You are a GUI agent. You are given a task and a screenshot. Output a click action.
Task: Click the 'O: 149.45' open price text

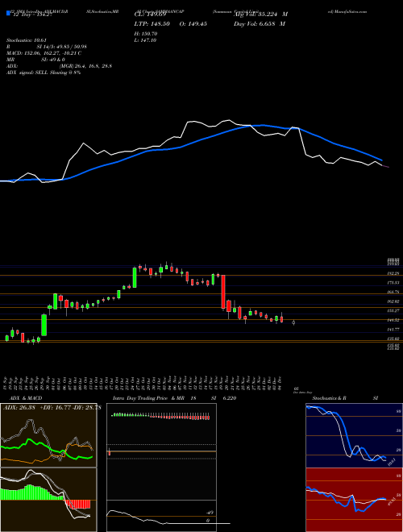coord(193,24)
